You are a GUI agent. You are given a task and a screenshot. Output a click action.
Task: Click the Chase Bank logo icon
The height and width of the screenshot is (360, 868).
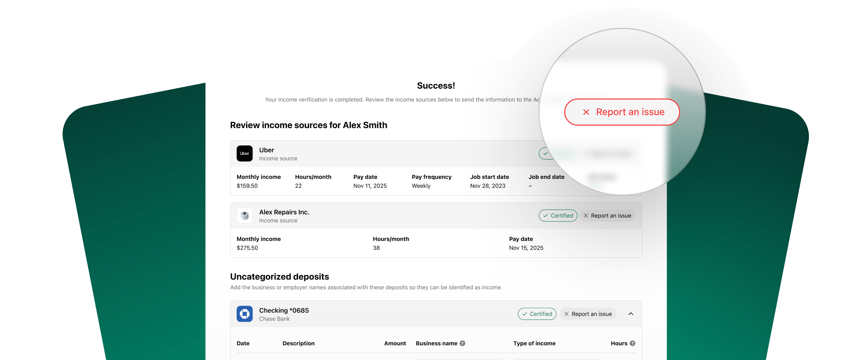click(x=244, y=314)
